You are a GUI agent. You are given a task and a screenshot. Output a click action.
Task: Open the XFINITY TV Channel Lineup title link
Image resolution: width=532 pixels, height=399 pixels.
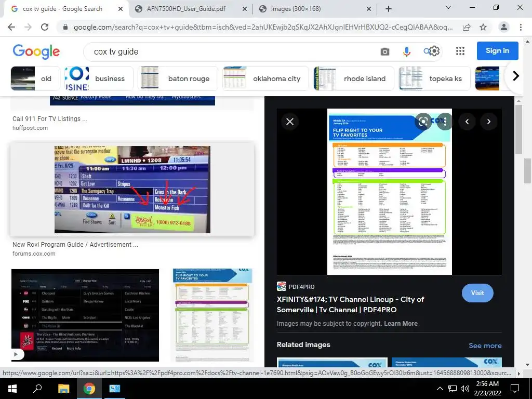tap(351, 304)
